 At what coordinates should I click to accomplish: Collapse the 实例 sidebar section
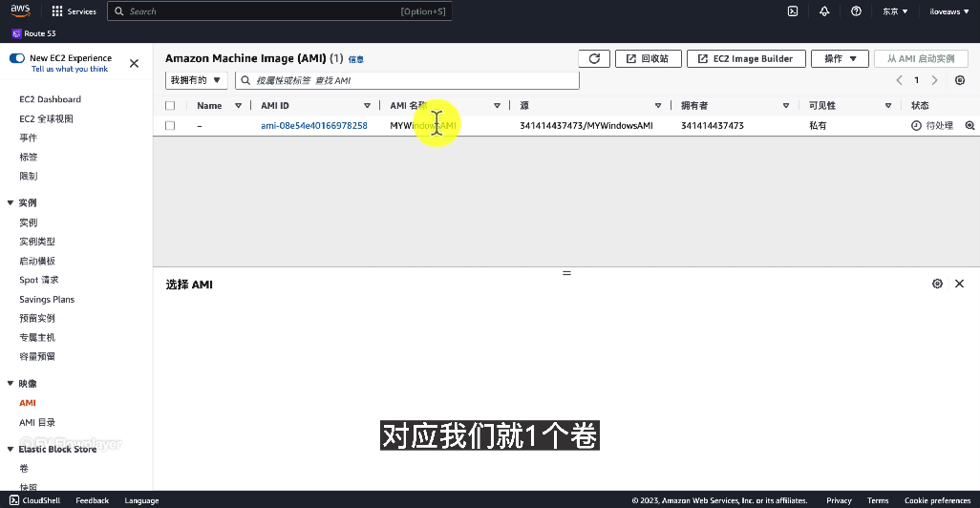click(x=10, y=202)
